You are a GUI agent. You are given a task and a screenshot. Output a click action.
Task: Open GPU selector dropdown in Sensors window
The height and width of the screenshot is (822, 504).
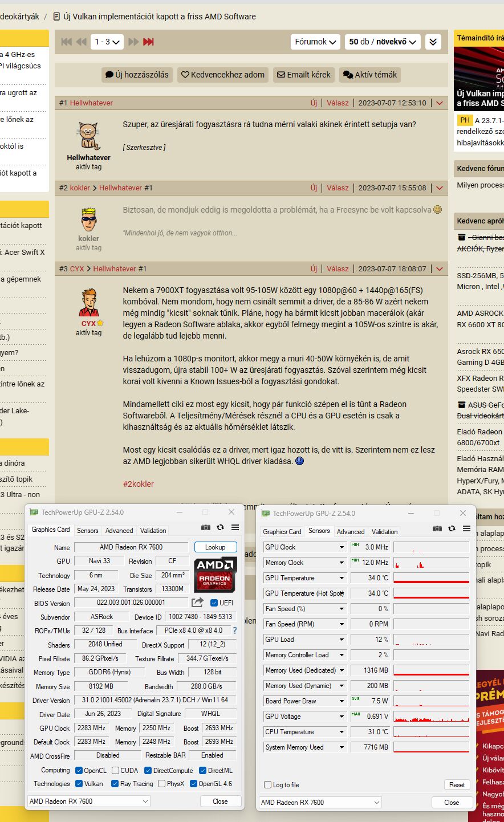[x=320, y=802]
